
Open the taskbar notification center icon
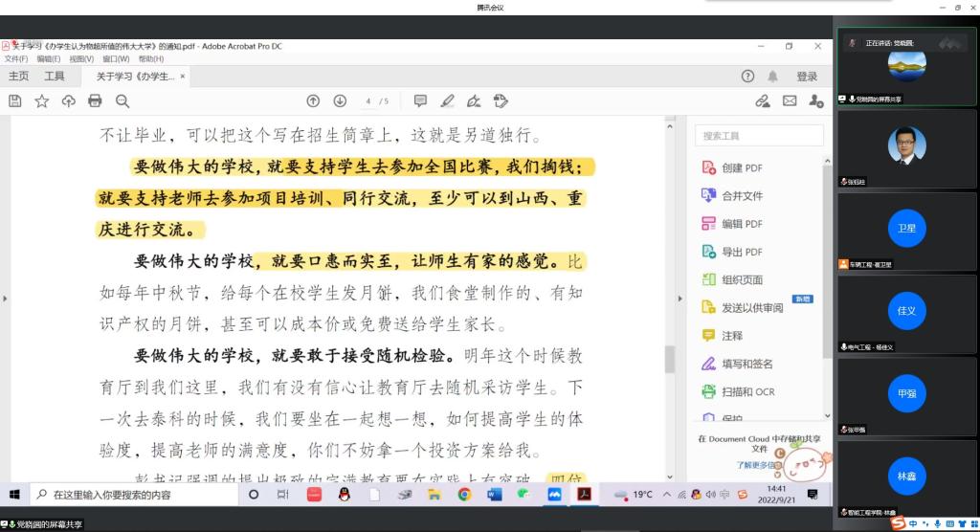click(x=813, y=495)
